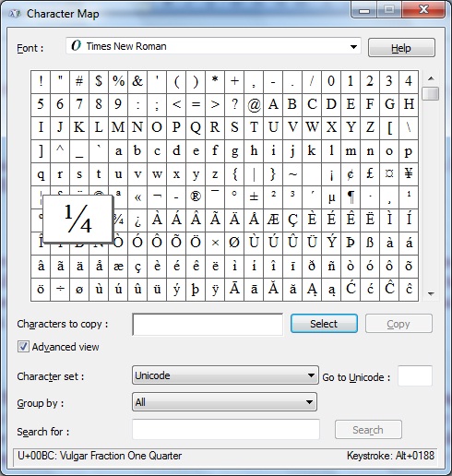Expand the Character set Unicode dropdown

[225, 375]
